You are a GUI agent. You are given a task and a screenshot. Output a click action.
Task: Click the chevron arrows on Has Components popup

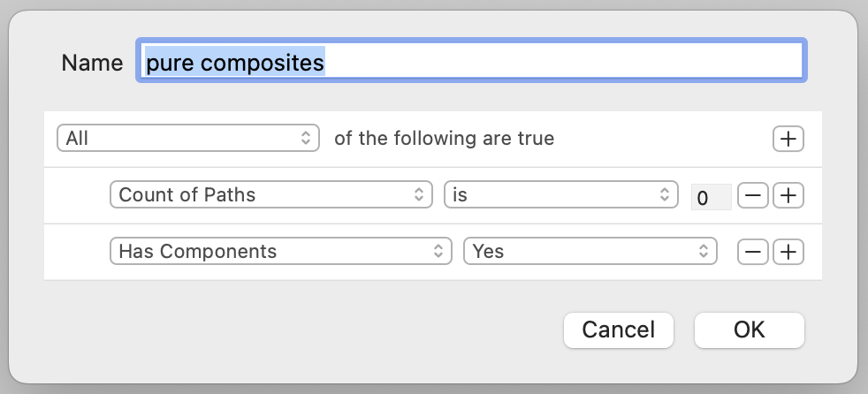[438, 252]
